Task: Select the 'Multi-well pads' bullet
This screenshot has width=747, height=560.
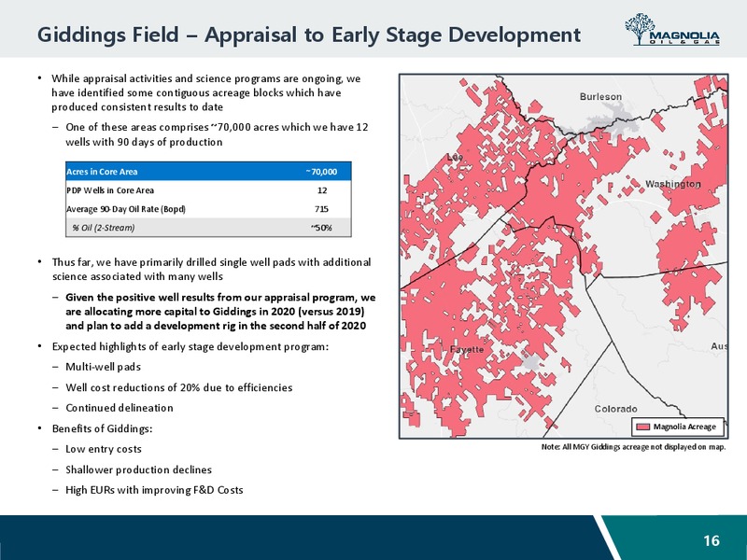Action: (103, 367)
